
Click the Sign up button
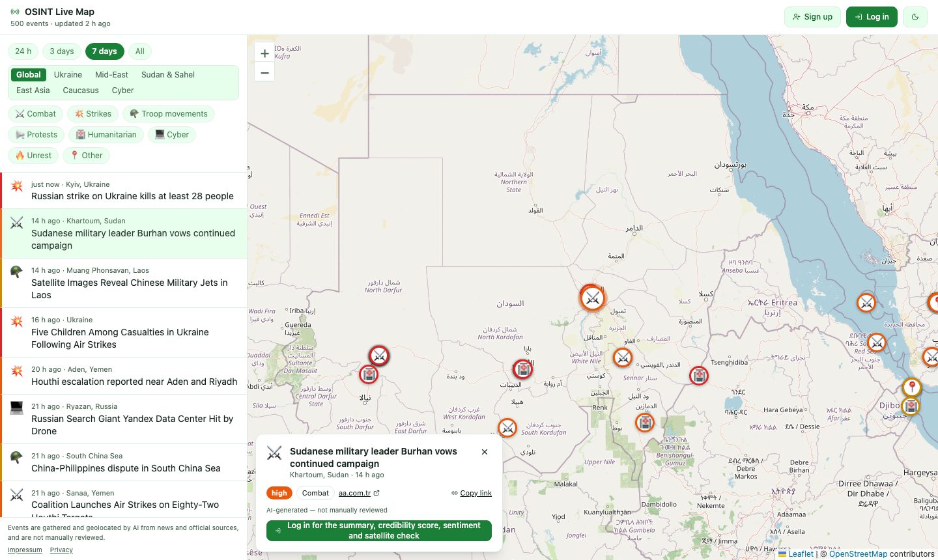[x=813, y=17]
